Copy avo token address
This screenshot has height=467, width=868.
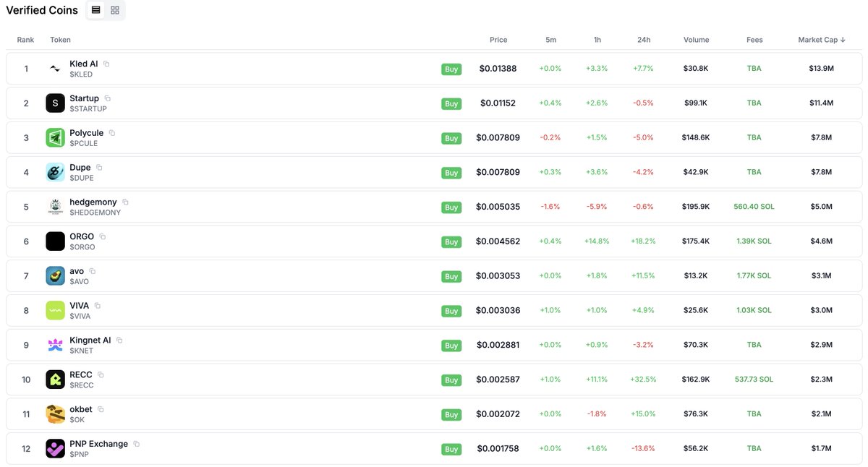93,271
